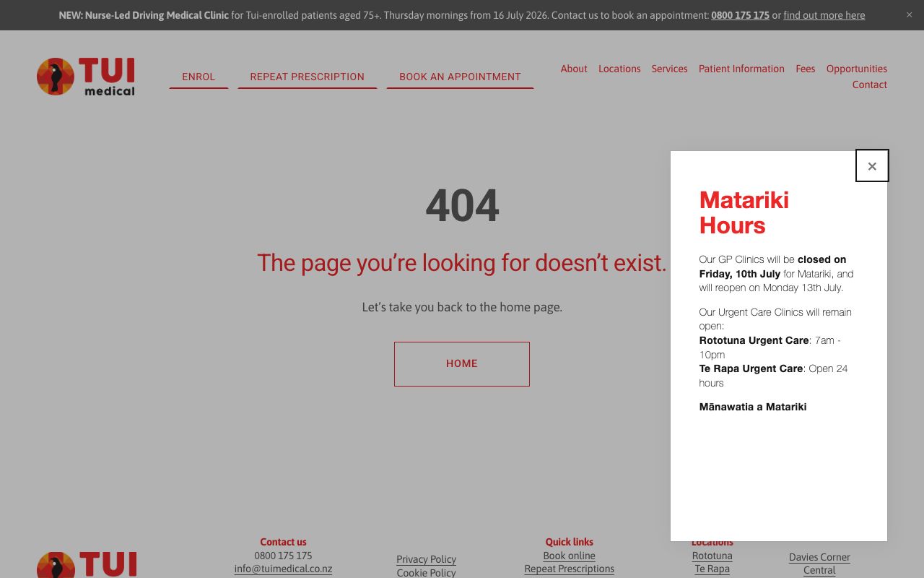Open Rototuna location link
The image size is (924, 578).
pos(712,556)
